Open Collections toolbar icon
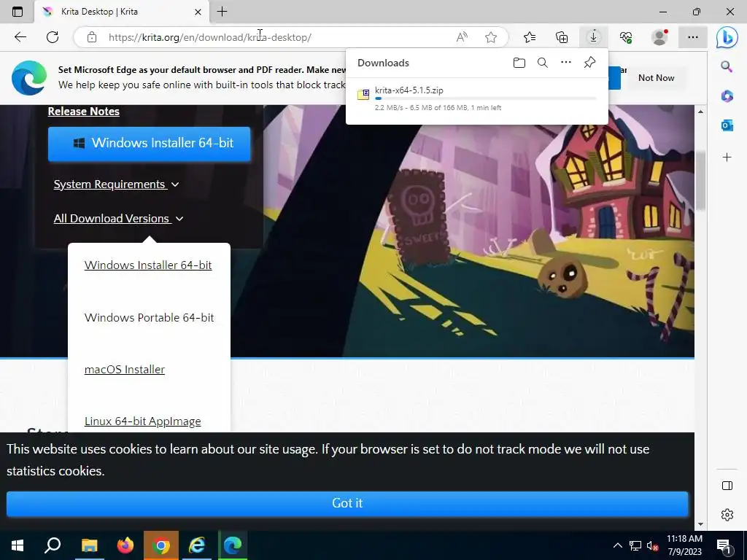The image size is (747, 560). [x=562, y=37]
